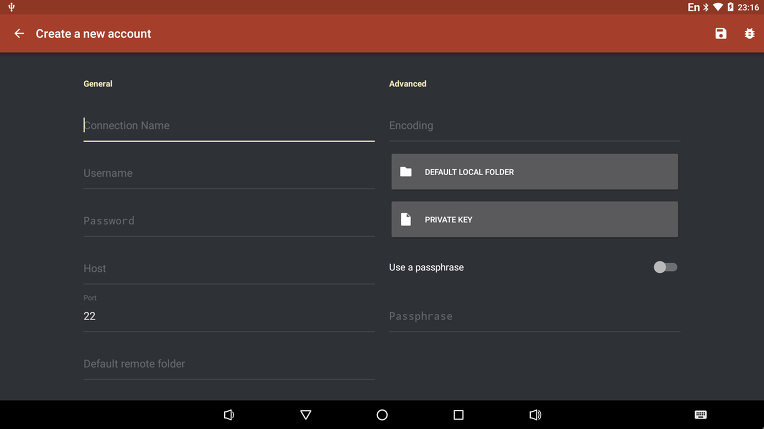Focus the Encoding field
The height and width of the screenshot is (429, 764).
[x=533, y=126]
